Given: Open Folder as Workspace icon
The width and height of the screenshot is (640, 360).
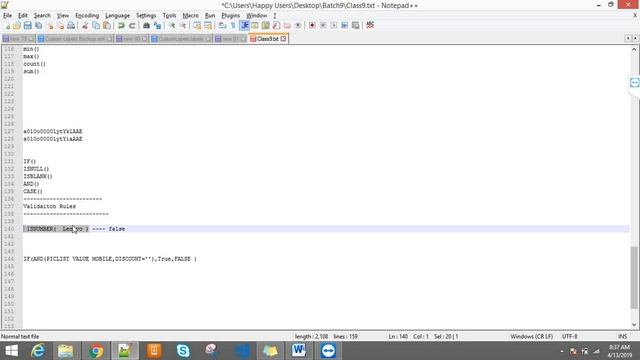Looking at the screenshot, I should pos(287,25).
